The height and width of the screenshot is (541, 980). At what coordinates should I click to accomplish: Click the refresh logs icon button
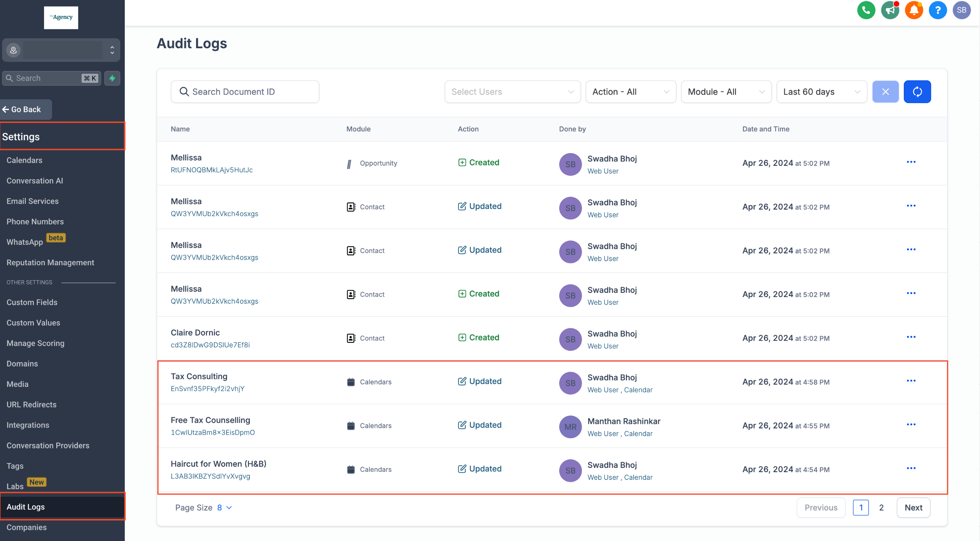point(917,92)
